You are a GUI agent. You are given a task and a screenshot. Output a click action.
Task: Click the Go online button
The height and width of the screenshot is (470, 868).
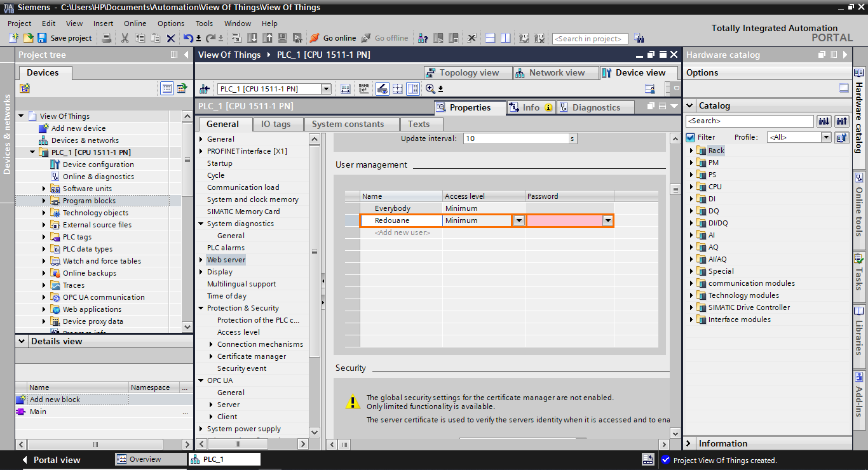tap(332, 38)
